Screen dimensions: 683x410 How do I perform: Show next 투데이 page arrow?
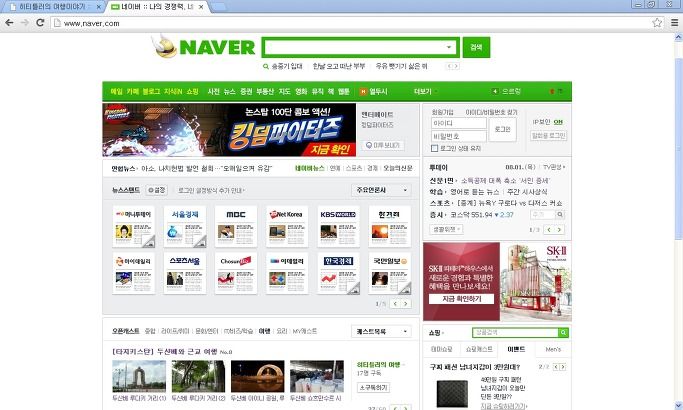[x=559, y=229]
